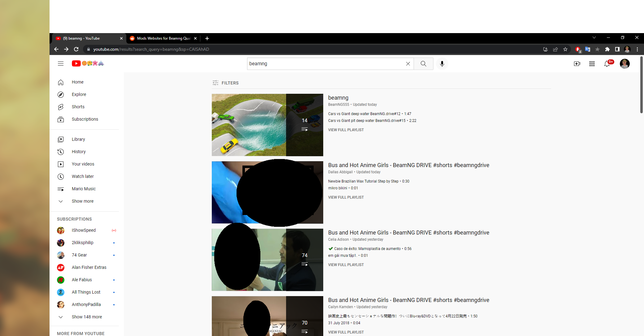Open the Mario Music playlist
The height and width of the screenshot is (336, 644).
(x=84, y=189)
